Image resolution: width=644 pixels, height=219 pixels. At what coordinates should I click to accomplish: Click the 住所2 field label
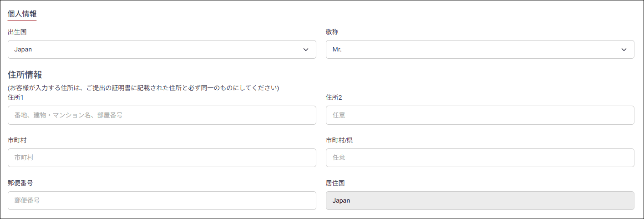pos(335,97)
